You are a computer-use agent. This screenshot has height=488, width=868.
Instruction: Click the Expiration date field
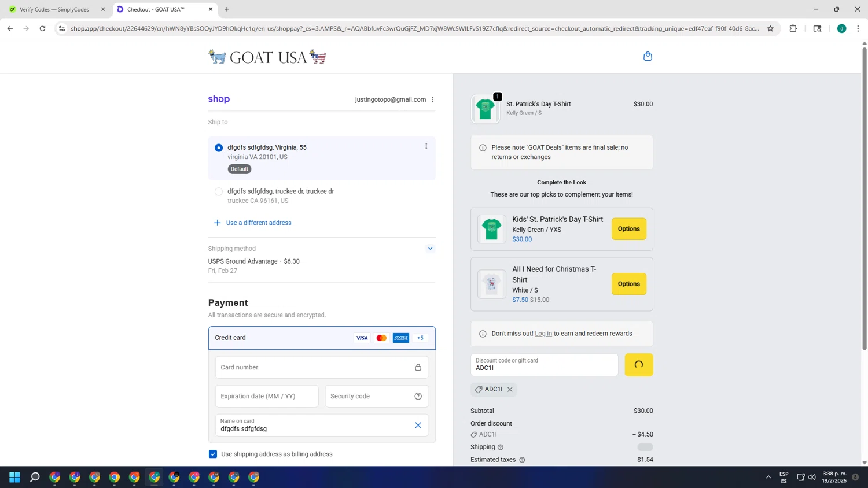click(x=267, y=396)
